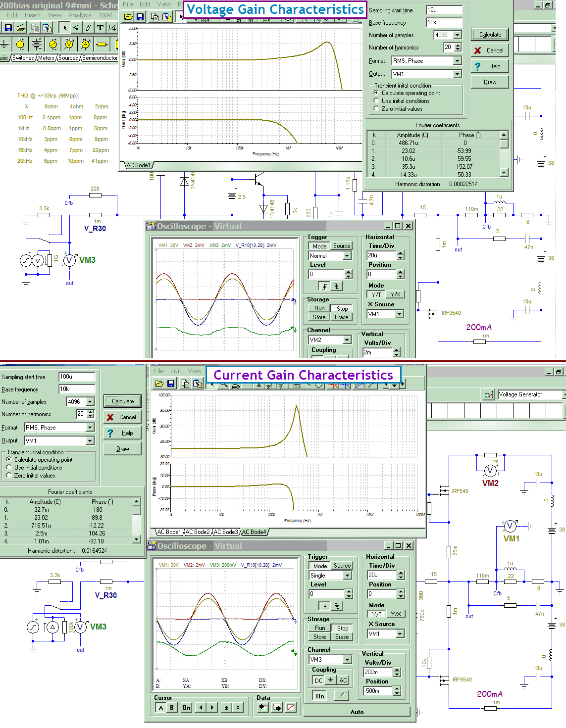This screenshot has height=728, width=566.
Task: Select the arrow pointer tool in schematic toolbar
Action: (x=64, y=28)
